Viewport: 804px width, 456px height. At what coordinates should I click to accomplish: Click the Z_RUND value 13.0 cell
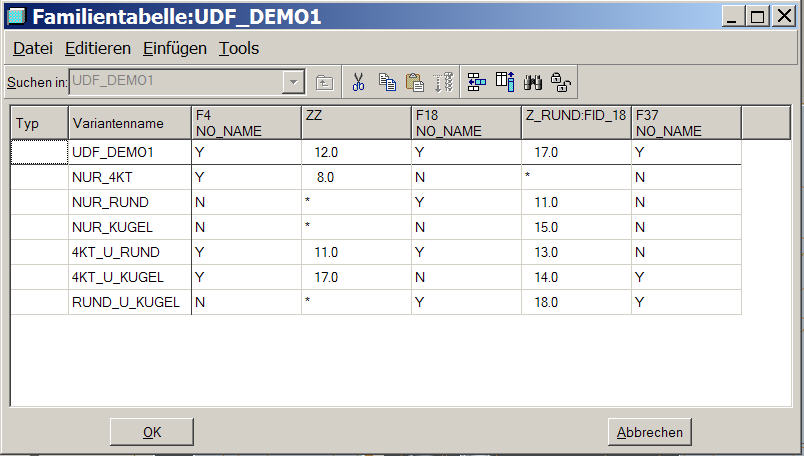tap(576, 252)
